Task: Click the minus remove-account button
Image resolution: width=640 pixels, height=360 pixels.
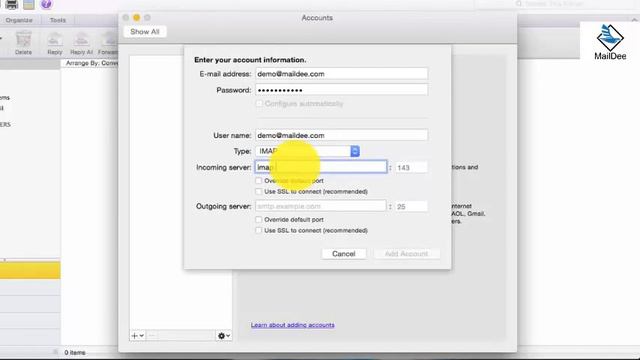Action: (152, 336)
